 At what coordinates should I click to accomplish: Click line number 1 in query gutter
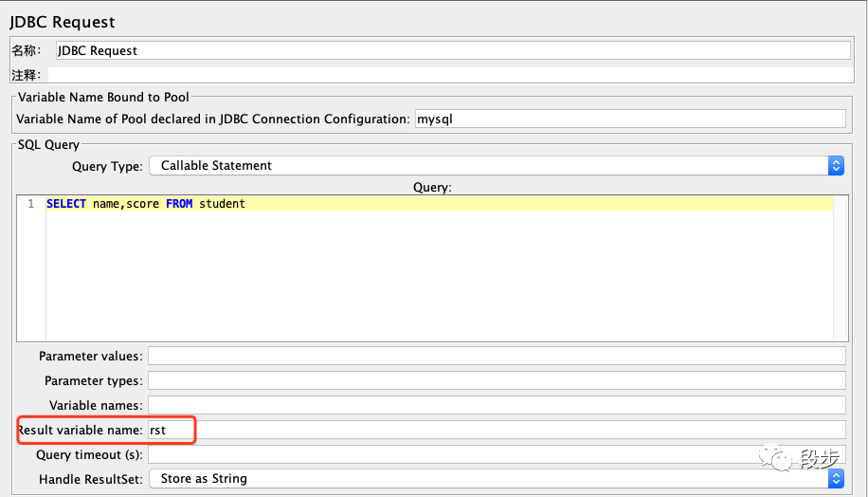(31, 204)
